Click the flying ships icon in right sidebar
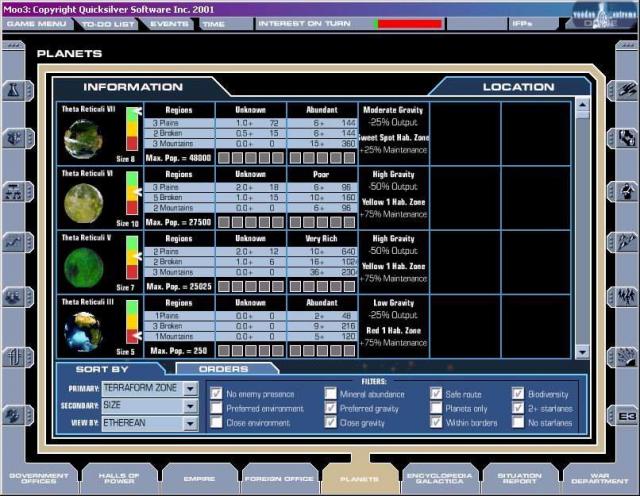Screen dimensions: 640x496 626,242
